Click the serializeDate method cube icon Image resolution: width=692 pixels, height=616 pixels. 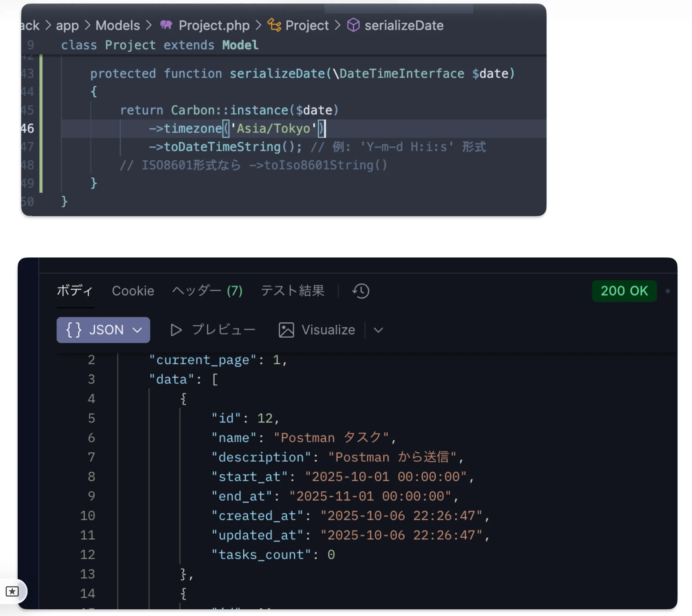coord(353,25)
